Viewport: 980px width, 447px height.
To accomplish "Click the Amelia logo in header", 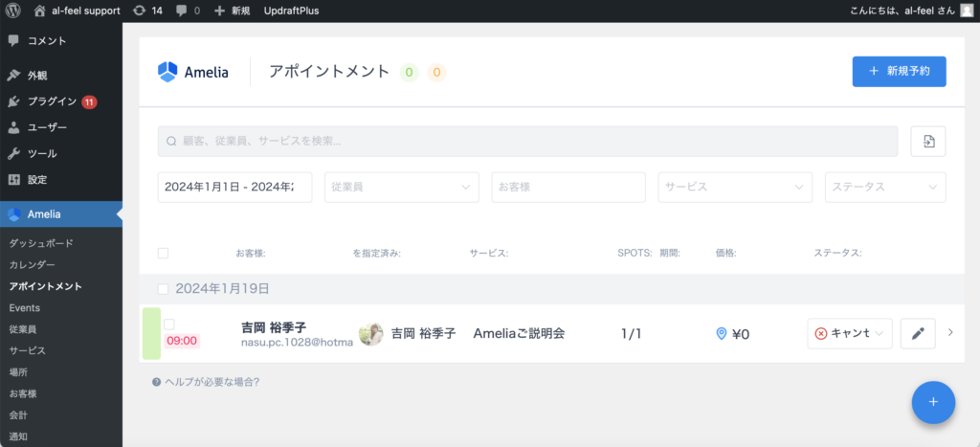I will coord(193,72).
